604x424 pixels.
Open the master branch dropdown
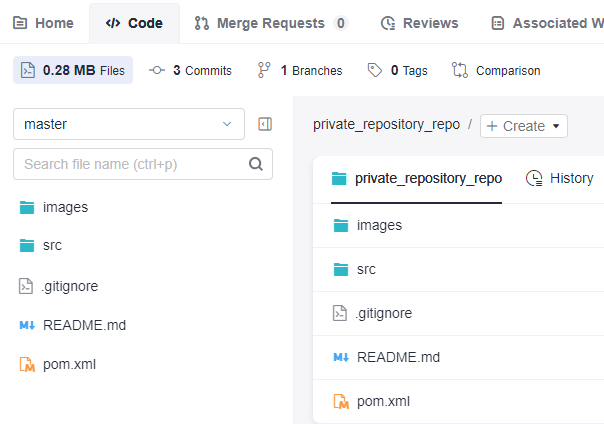pyautogui.click(x=129, y=124)
